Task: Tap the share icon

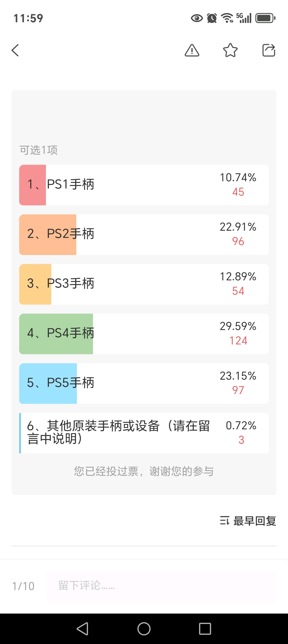Action: pos(269,50)
